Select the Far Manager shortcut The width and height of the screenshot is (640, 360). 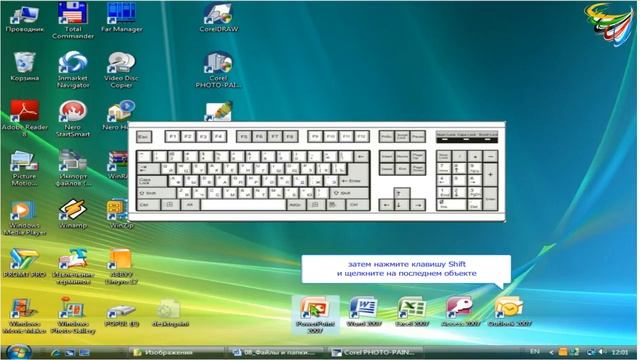pyautogui.click(x=121, y=18)
